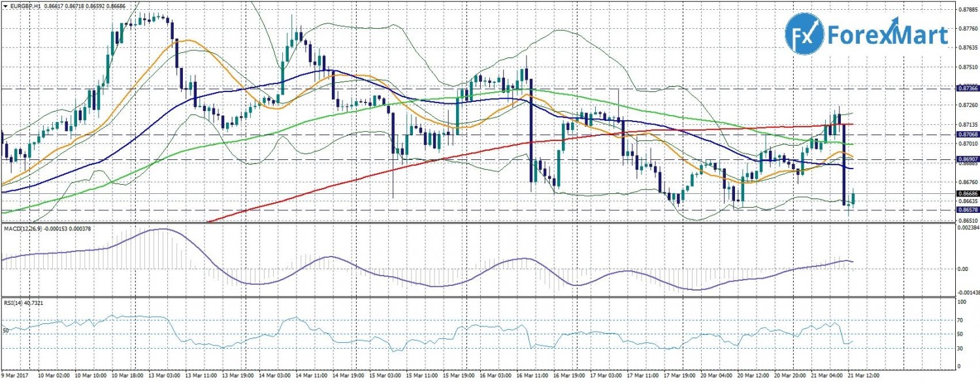The width and height of the screenshot is (980, 382).
Task: Select the EURGBP,H1 symbol title text
Action: tap(25, 5)
